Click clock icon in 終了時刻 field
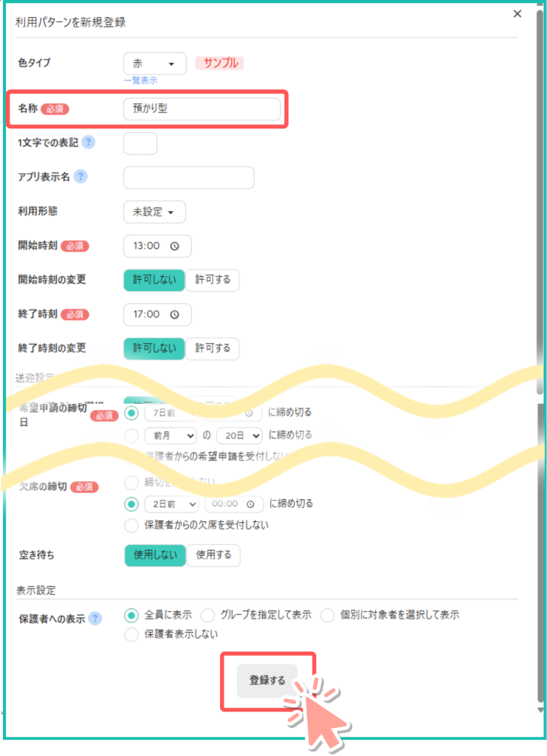547x756 pixels. pos(175,314)
